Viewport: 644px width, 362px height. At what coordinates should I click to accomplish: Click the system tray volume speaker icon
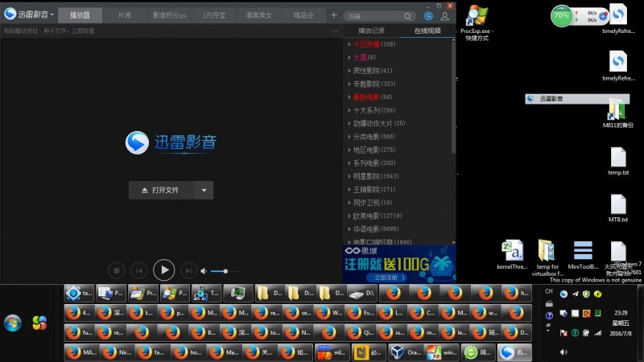564,352
